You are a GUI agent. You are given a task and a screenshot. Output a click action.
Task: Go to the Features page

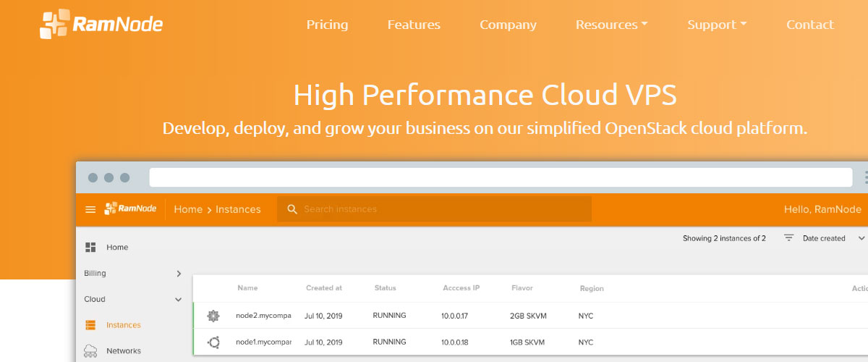[414, 25]
